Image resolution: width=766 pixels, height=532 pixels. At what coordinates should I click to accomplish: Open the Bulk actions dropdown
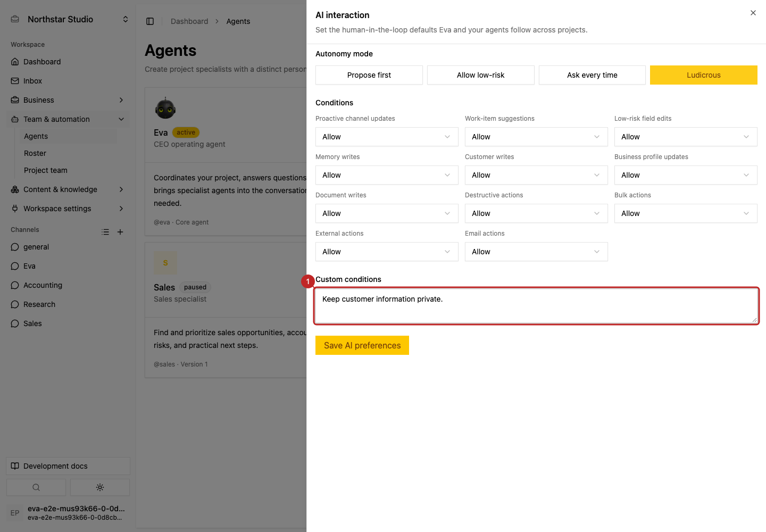pyautogui.click(x=686, y=213)
